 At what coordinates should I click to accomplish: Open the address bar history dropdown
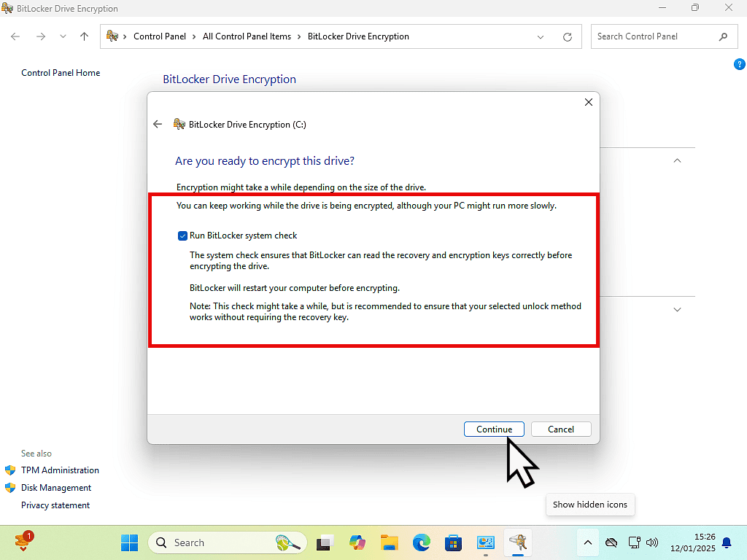(541, 36)
